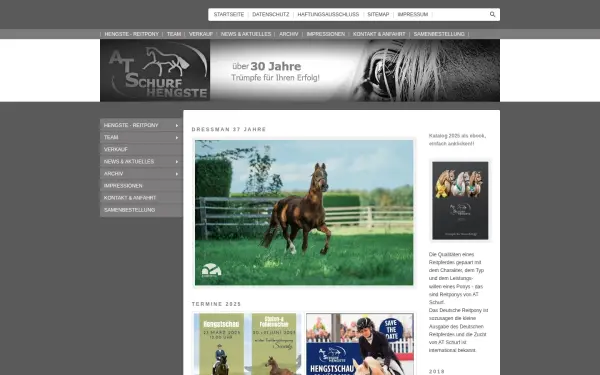This screenshot has height=375, width=600.
Task: Open the Startseite link in top bar
Action: pyautogui.click(x=228, y=14)
